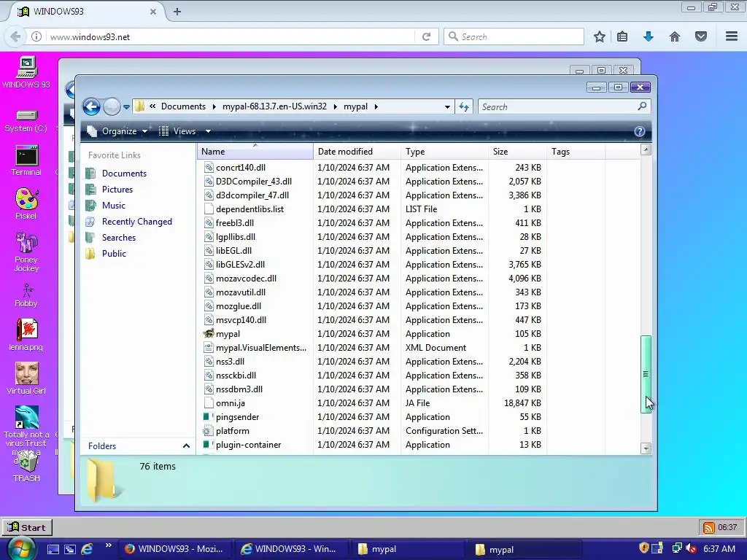Go back in the Explorer window

click(91, 106)
